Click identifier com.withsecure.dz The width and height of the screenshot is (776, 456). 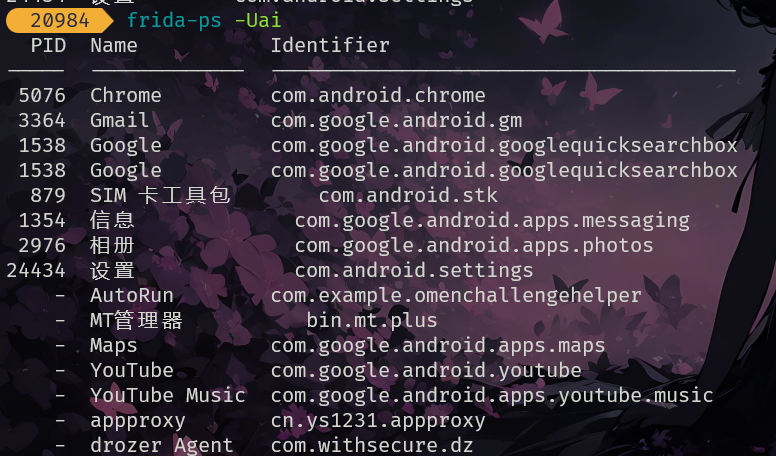click(372, 446)
